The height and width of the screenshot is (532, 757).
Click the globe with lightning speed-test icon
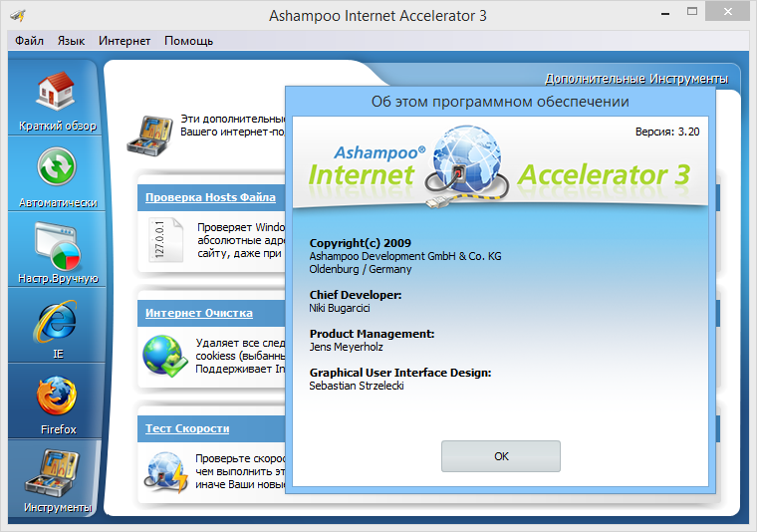tap(166, 472)
